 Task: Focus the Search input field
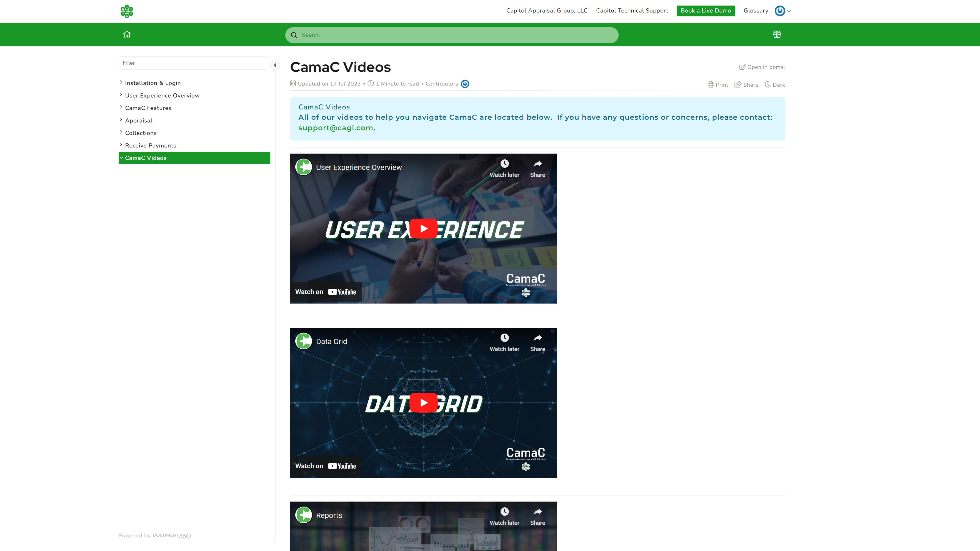(452, 35)
